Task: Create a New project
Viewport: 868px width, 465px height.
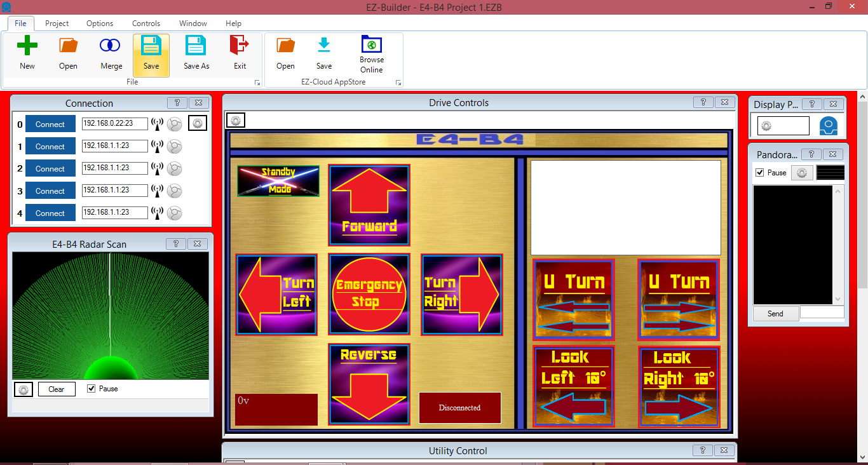Action: [x=27, y=50]
